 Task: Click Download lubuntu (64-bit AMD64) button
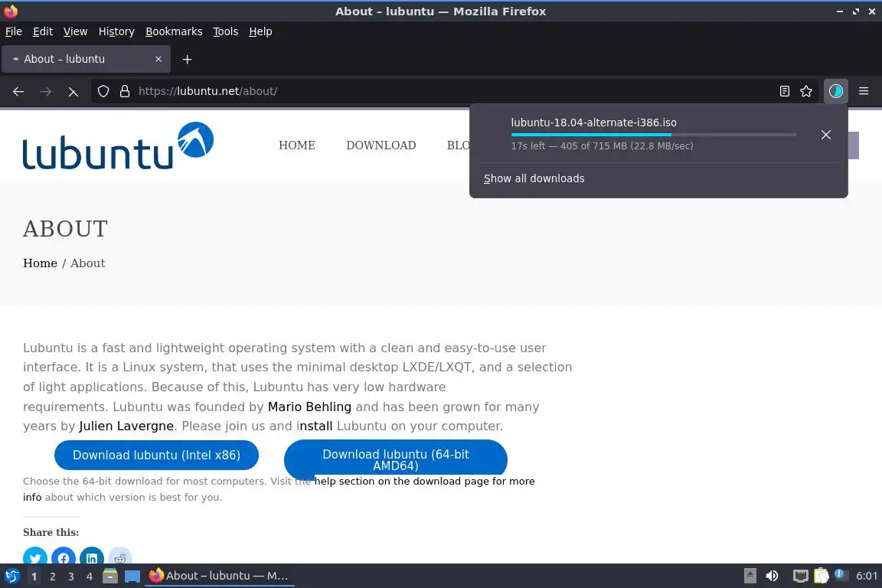click(395, 459)
